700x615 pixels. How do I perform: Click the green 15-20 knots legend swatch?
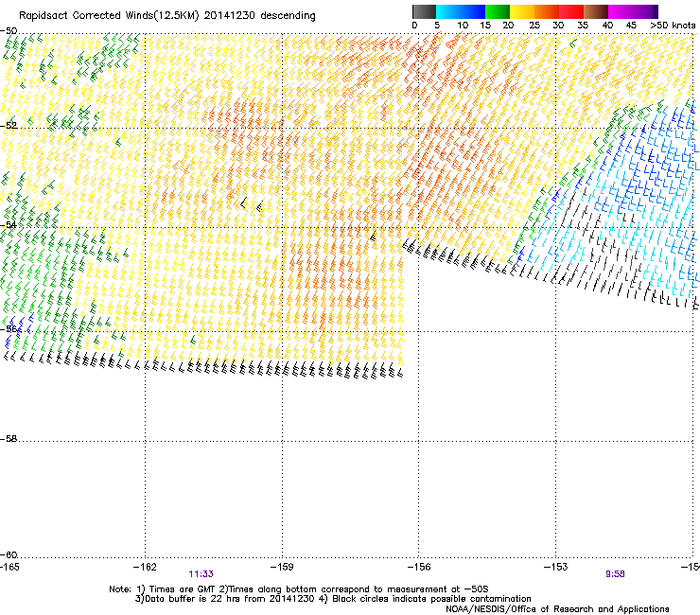pos(498,11)
